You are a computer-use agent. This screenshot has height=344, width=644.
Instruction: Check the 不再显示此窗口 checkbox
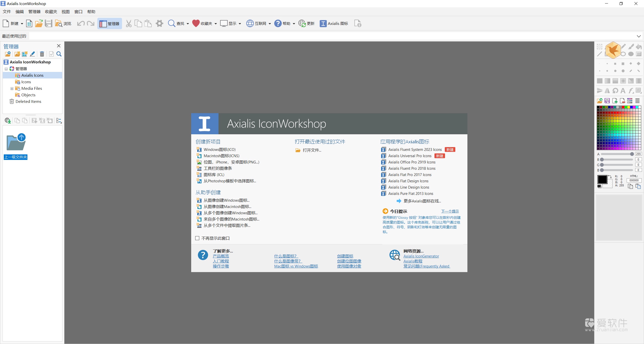tap(197, 238)
